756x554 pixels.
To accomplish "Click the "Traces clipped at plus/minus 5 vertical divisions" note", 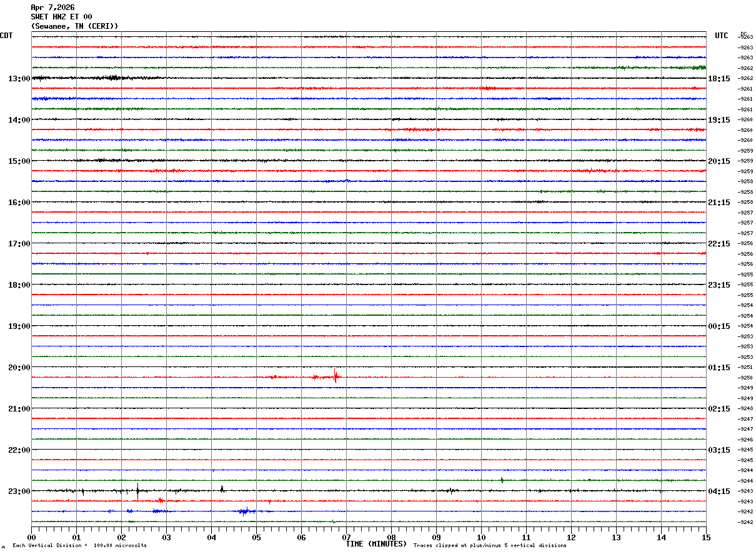I will click(x=490, y=546).
